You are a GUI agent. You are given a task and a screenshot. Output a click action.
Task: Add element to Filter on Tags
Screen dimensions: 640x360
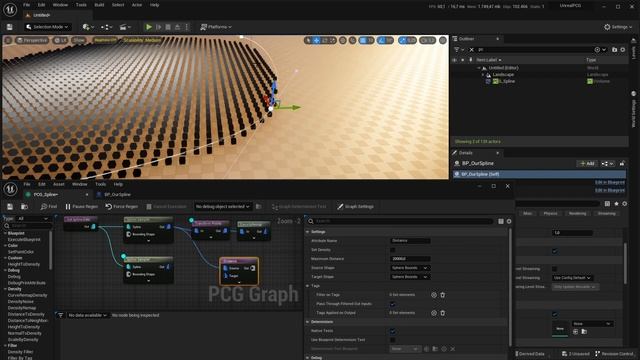coord(434,295)
